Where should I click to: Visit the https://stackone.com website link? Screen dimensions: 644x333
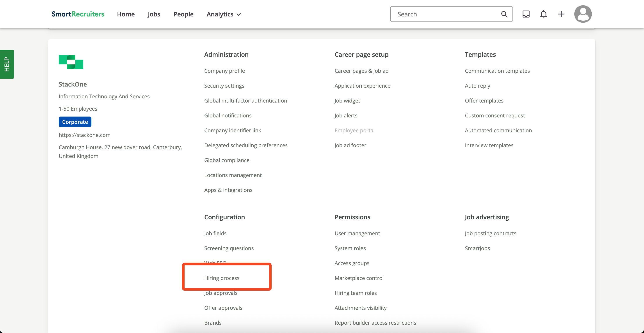[x=84, y=135]
